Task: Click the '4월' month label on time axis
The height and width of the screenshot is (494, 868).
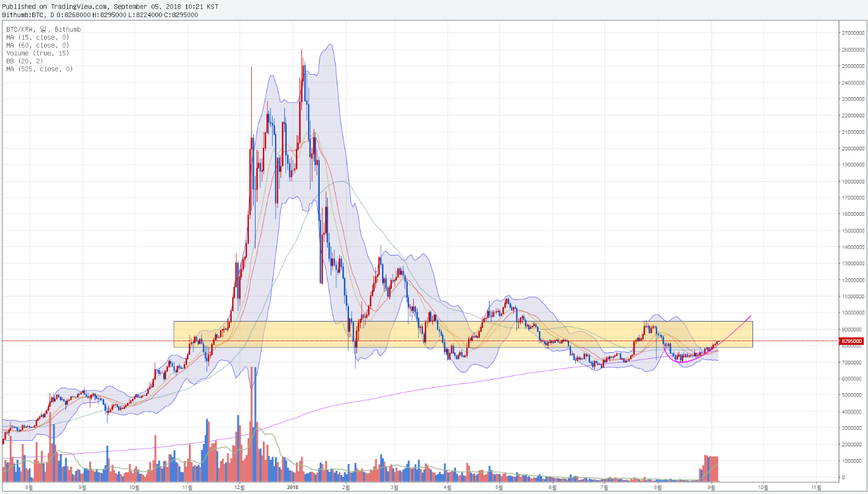Action: coord(447,487)
